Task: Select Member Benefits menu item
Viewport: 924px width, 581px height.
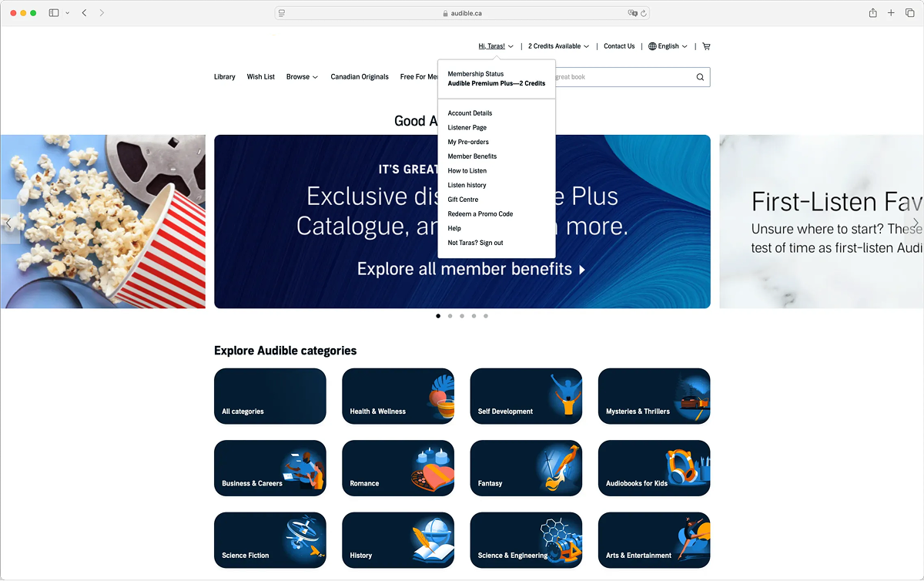Action: 472,156
